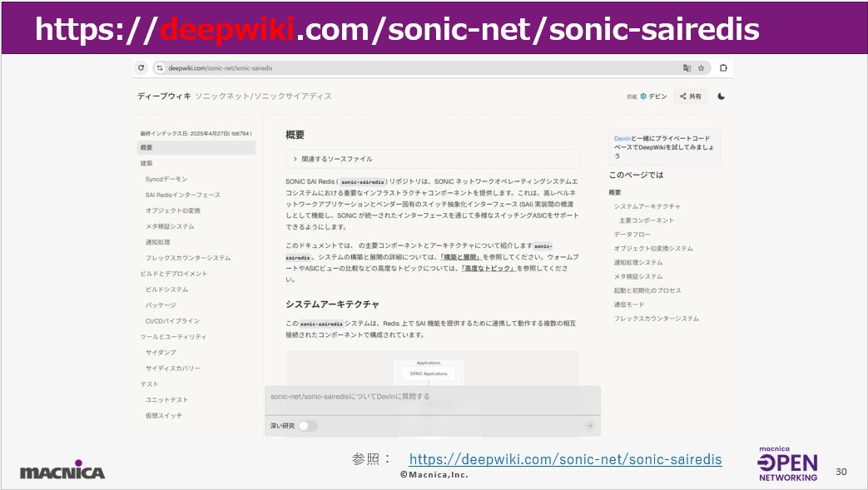Send the question with the arrow icon
This screenshot has height=490, width=868.
click(589, 425)
